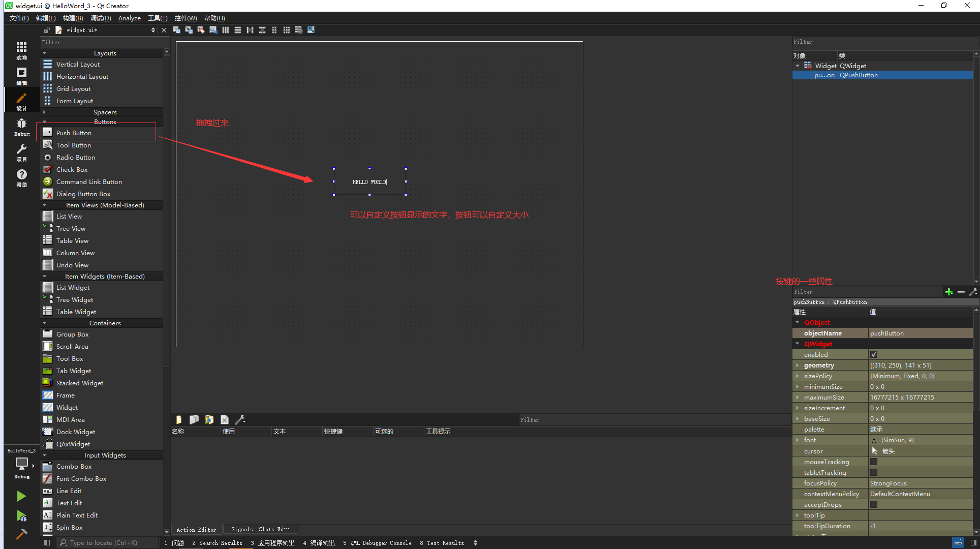This screenshot has height=549, width=980.
Task: Click the Adjust Size toolbar icon
Action: [311, 30]
